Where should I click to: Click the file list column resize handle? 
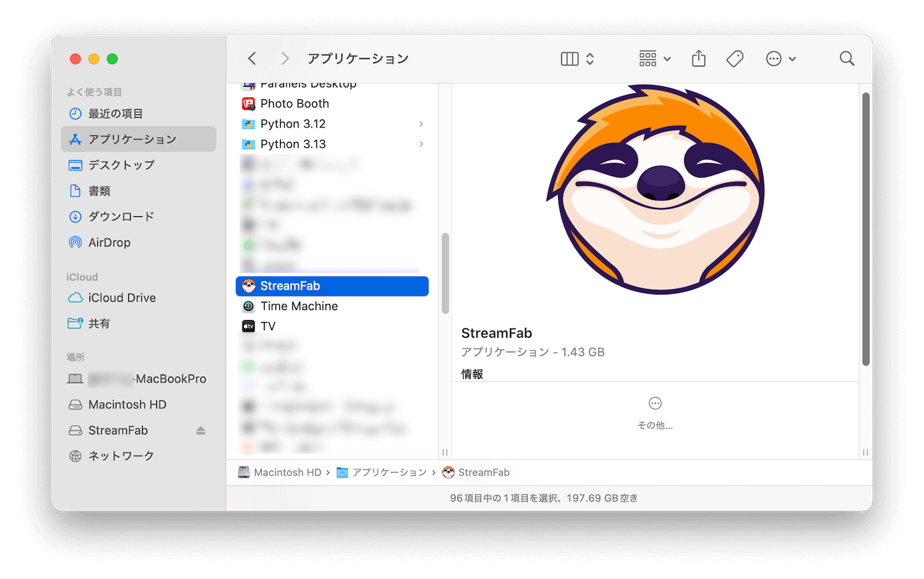pos(445,452)
